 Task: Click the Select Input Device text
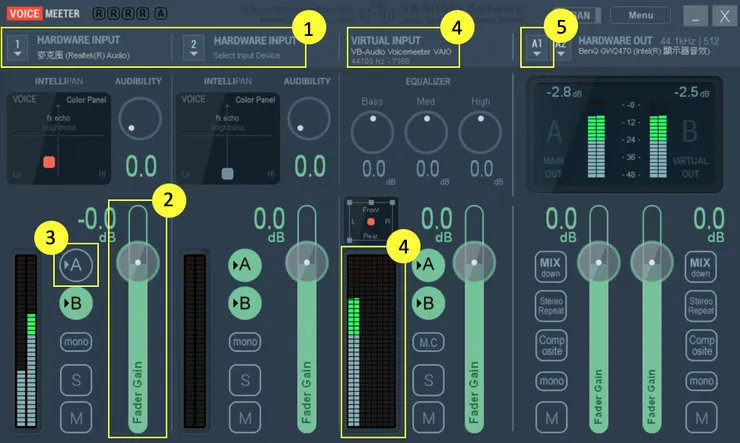[x=246, y=55]
